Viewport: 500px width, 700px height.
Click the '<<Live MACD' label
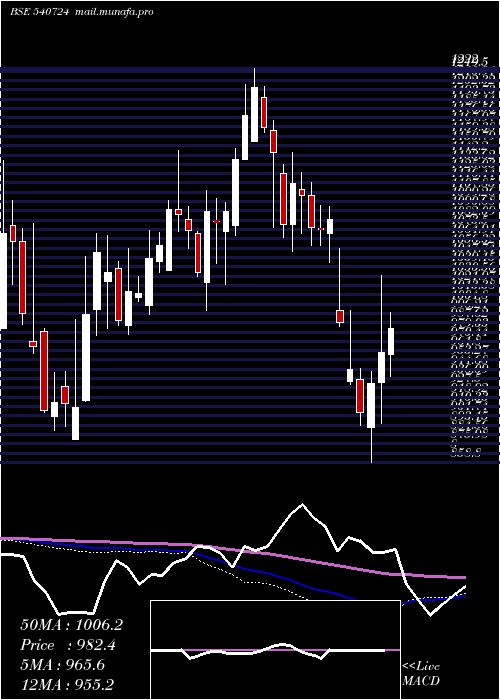[x=421, y=674]
